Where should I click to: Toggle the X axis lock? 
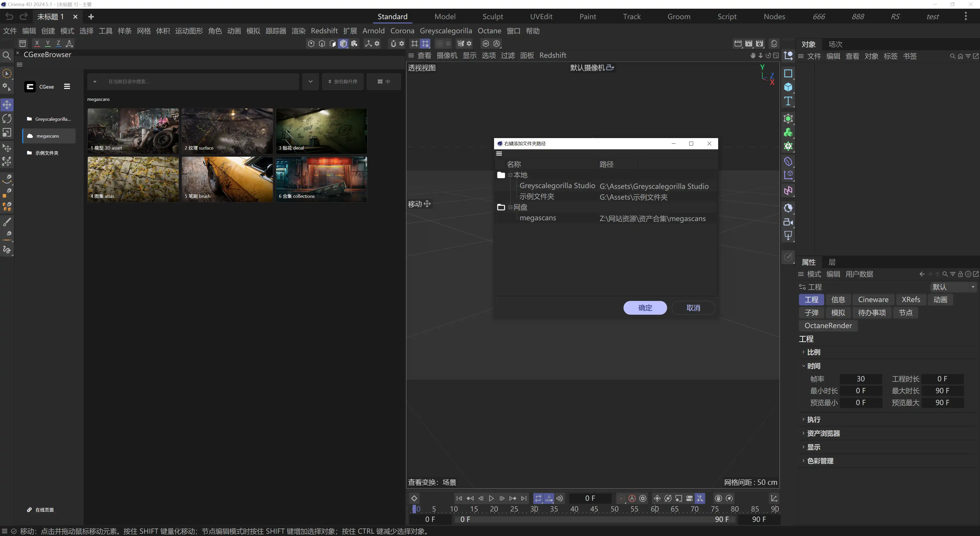point(36,43)
